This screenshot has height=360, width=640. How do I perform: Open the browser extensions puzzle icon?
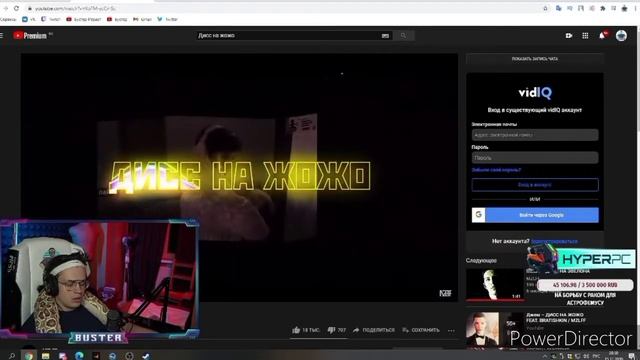pyautogui.click(x=602, y=8)
